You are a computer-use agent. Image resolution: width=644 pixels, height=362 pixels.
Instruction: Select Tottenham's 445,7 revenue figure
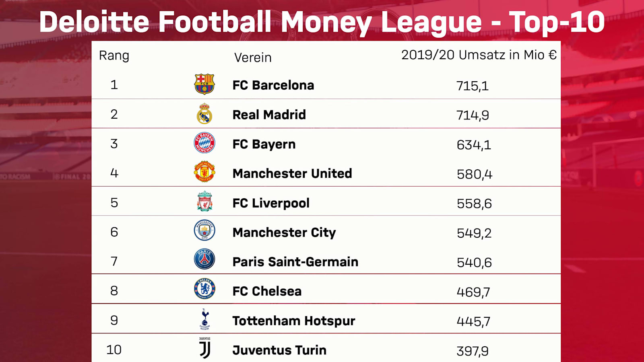[473, 321]
